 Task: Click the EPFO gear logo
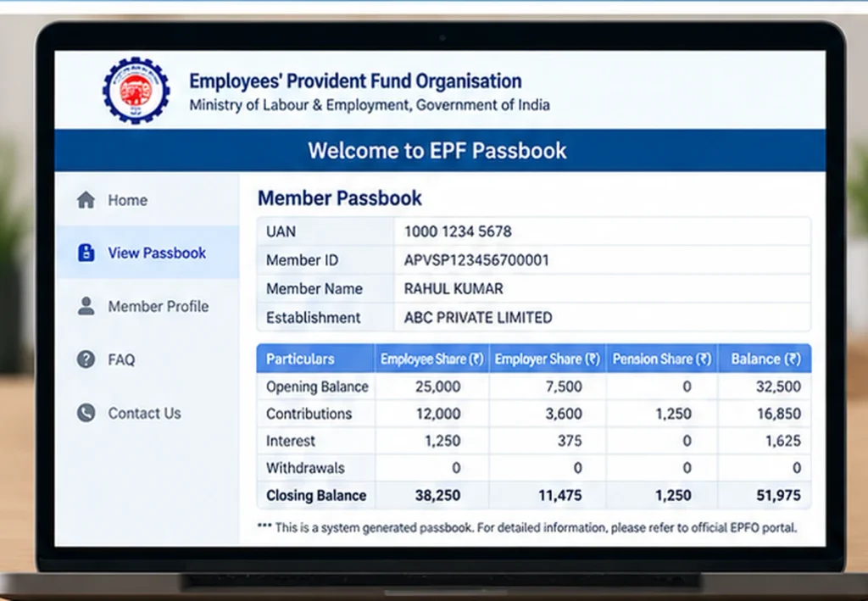point(136,90)
